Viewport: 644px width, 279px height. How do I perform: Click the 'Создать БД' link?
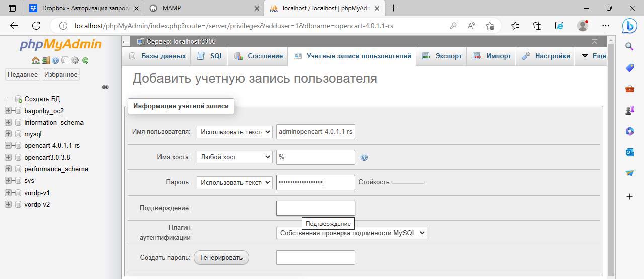click(x=42, y=99)
